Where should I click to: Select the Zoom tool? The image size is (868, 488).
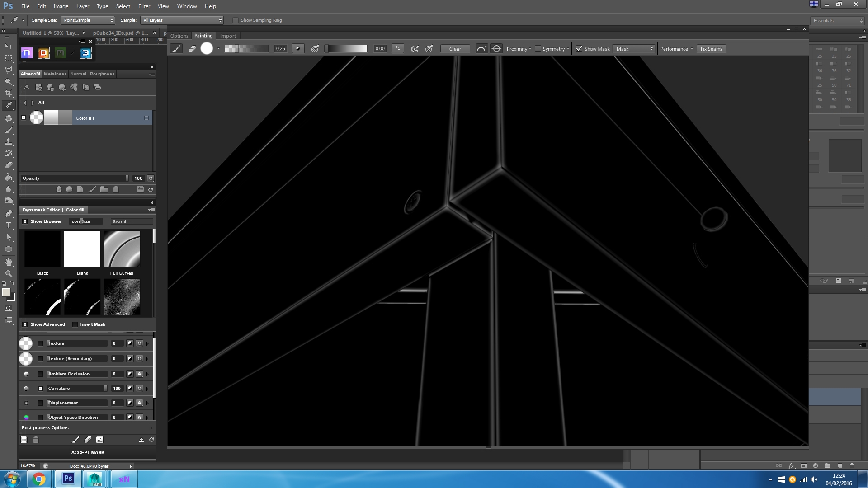(9, 274)
